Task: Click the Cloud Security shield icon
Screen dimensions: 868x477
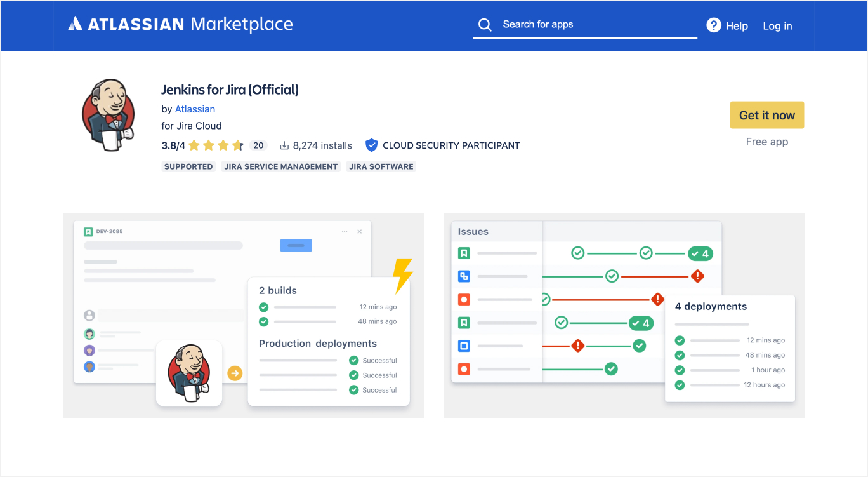Action: (371, 145)
